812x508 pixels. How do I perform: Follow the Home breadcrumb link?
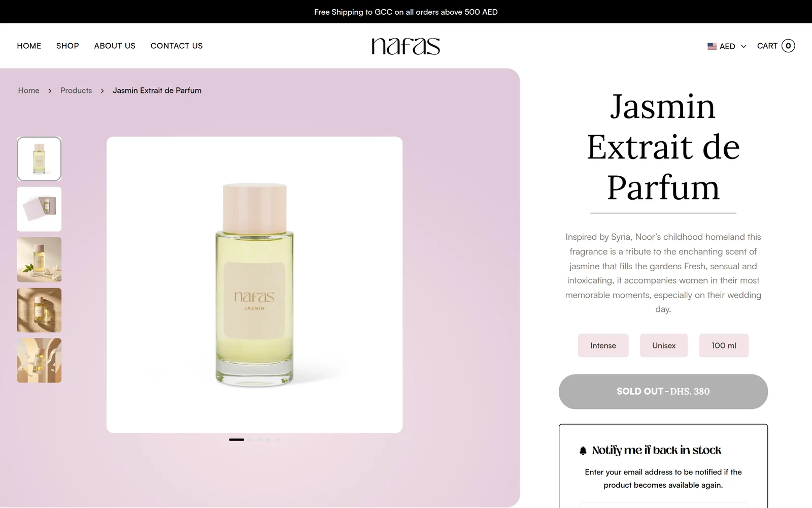click(x=28, y=90)
